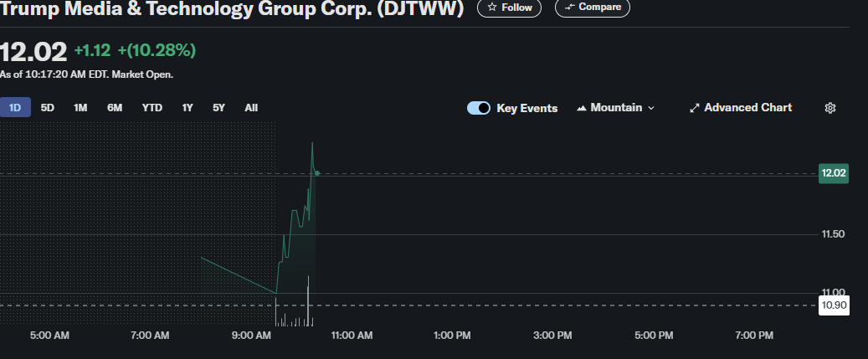Select the YTD range
This screenshot has width=868, height=359.
(152, 108)
